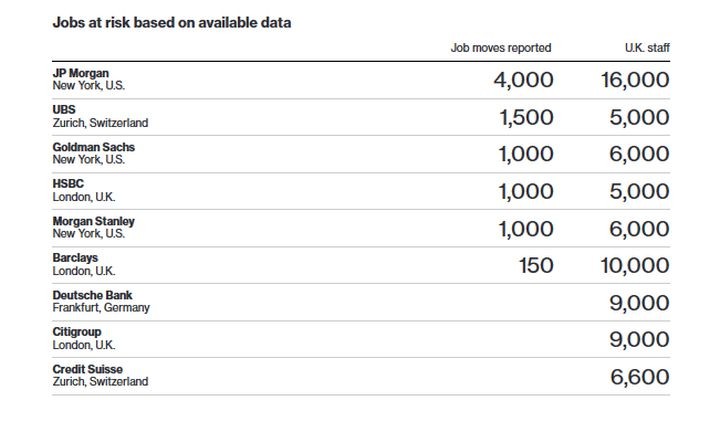Click Morgan Stanley's 1,000 job moves figure
The height and width of the screenshot is (422, 710).
526,229
